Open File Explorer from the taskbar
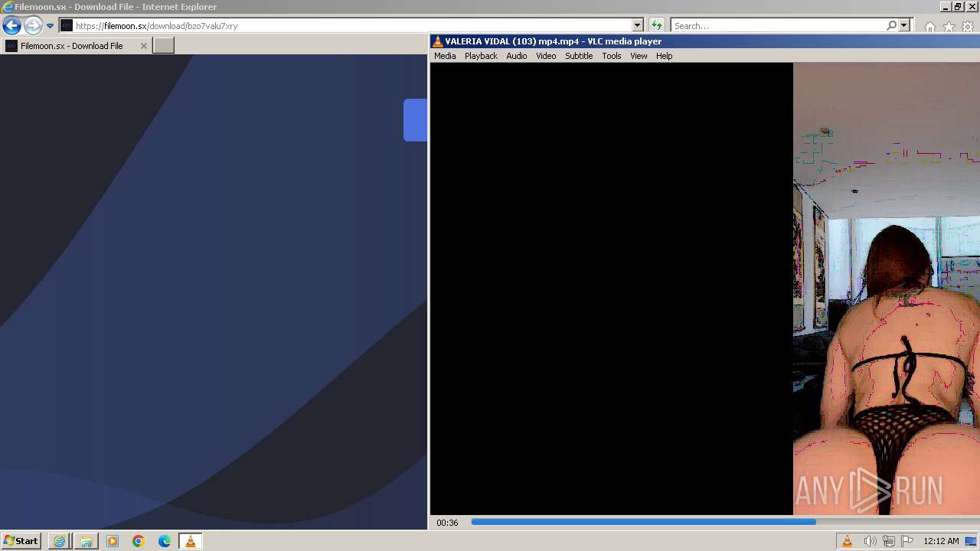The width and height of the screenshot is (980, 551). (x=86, y=541)
